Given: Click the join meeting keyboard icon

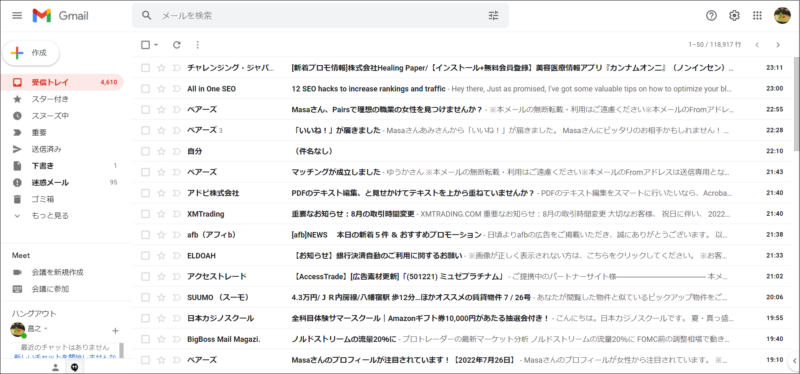Looking at the screenshot, I should click(17, 289).
